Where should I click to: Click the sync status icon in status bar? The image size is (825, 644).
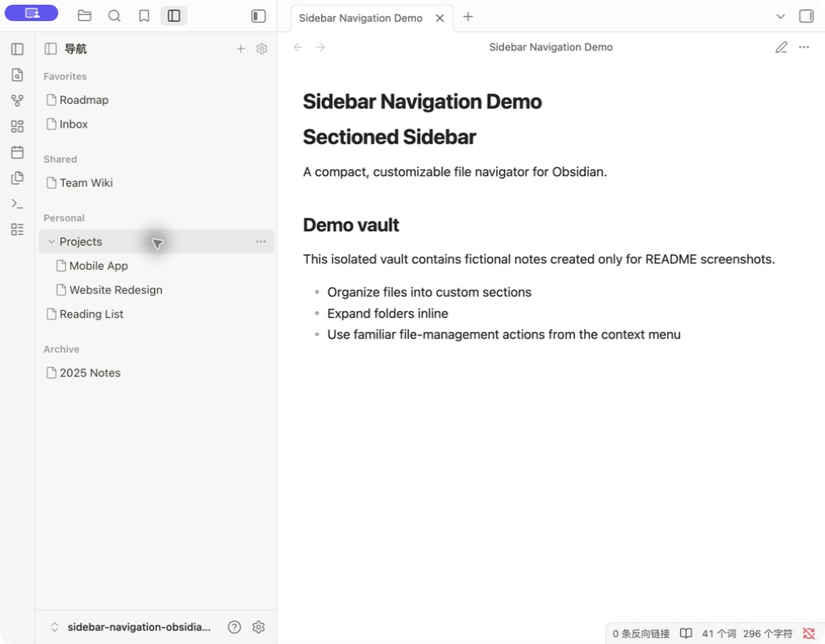[809, 633]
